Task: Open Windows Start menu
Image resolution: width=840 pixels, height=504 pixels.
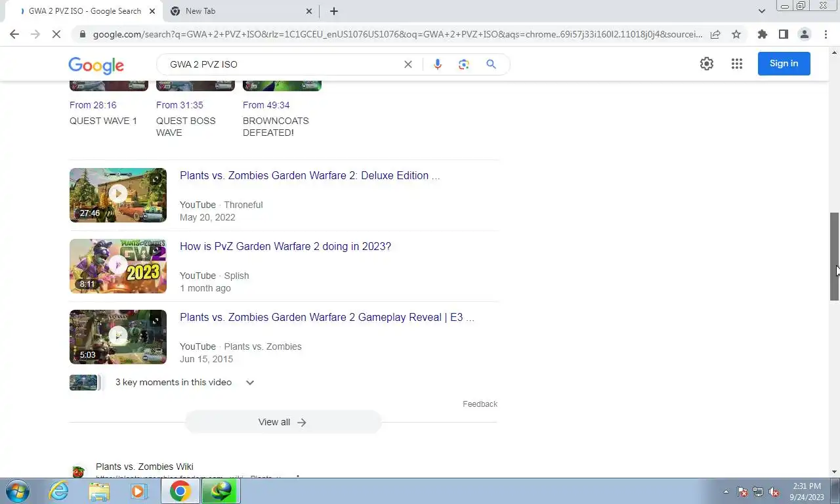Action: pyautogui.click(x=17, y=491)
